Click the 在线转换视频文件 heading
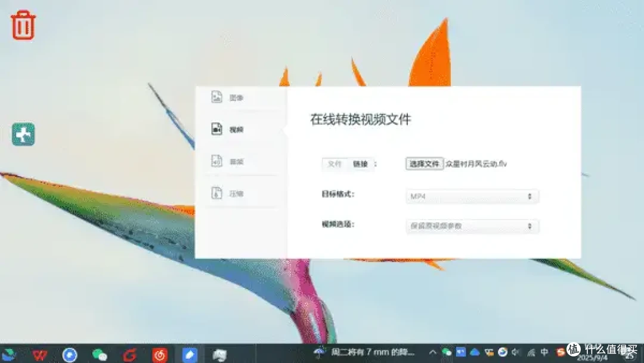The height and width of the screenshot is (363, 644). click(x=360, y=119)
